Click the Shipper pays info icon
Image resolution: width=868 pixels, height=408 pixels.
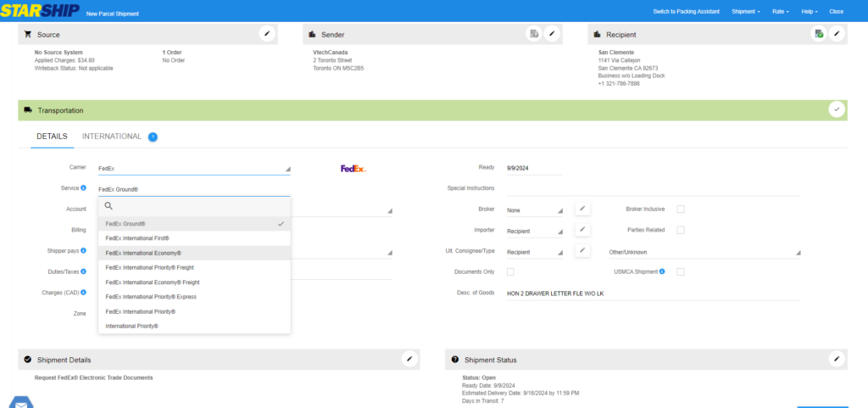[84, 251]
